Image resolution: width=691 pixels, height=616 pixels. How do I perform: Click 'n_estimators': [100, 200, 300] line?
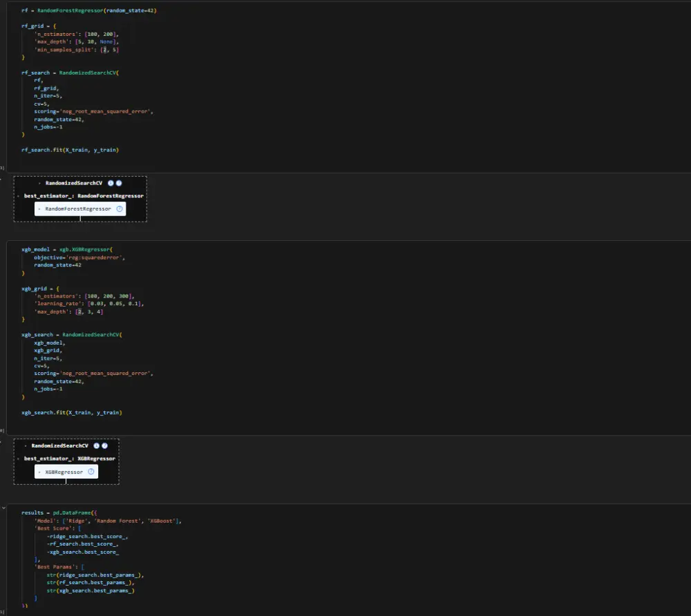click(x=84, y=296)
